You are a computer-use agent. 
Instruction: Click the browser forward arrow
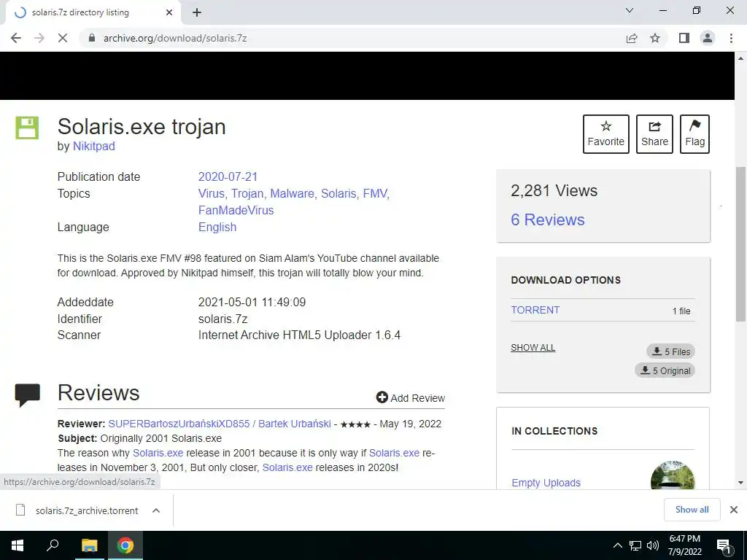coord(39,38)
